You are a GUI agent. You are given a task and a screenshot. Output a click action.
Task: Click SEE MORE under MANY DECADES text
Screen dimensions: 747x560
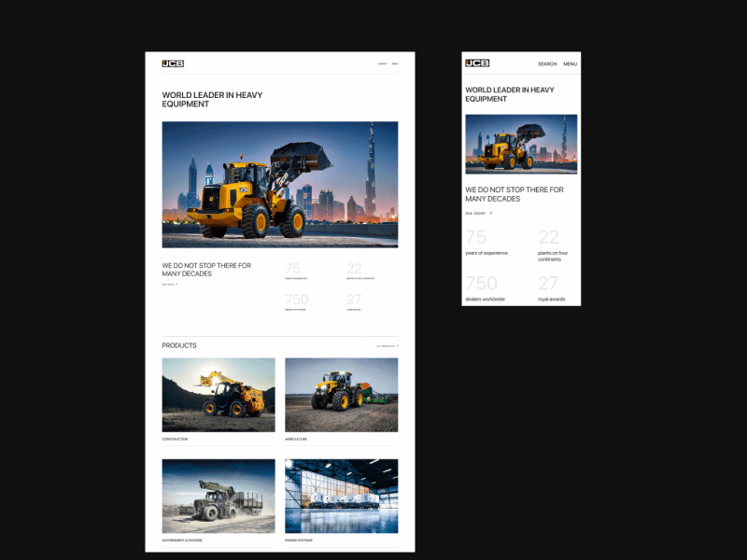click(168, 285)
